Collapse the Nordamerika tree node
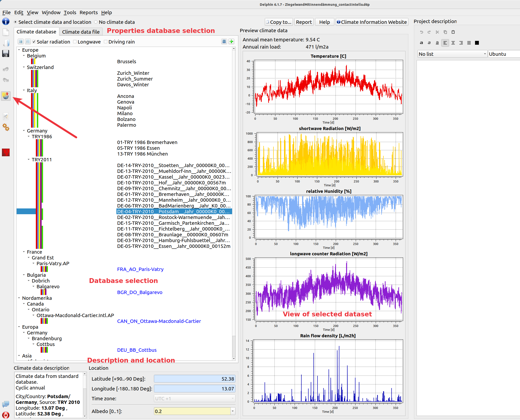This screenshot has width=520, height=420. point(19,298)
